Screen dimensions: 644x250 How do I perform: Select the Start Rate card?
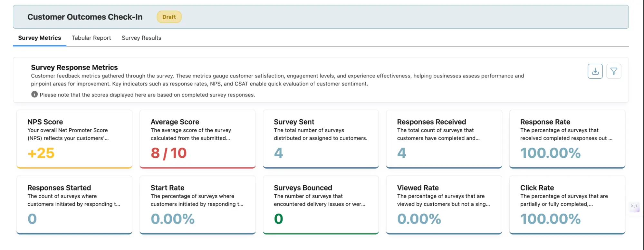point(197,205)
